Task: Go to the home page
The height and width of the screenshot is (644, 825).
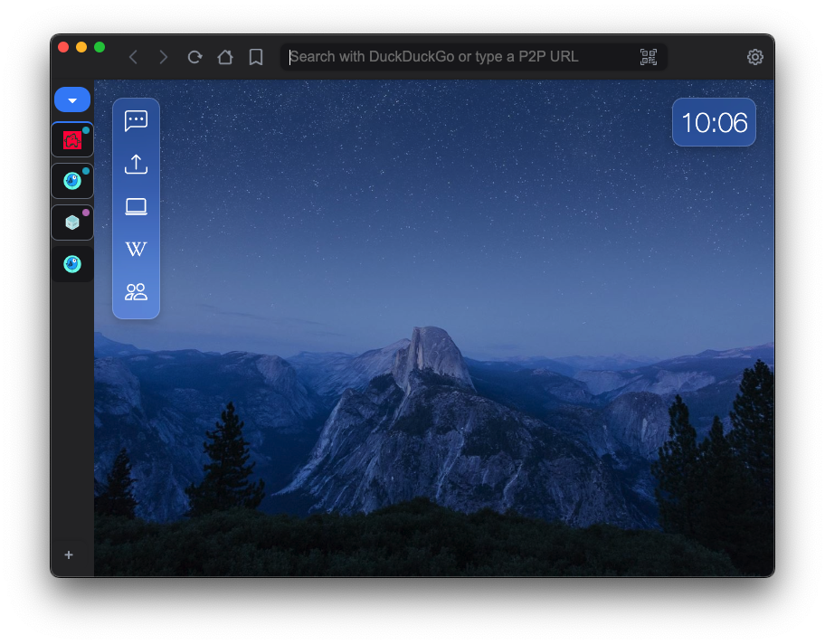Action: [225, 57]
